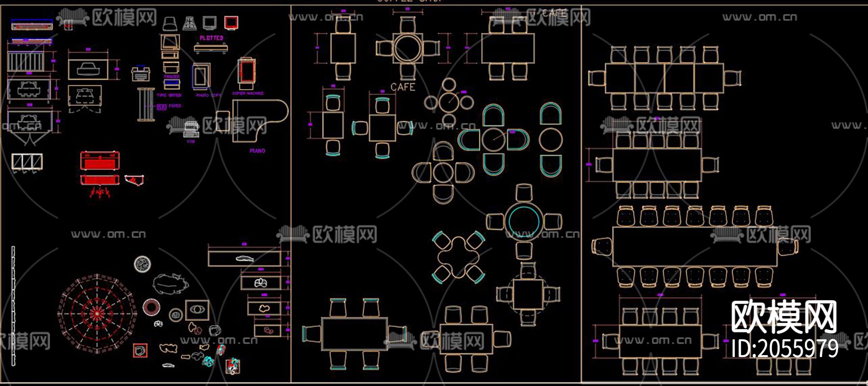Select the sixteen-seat conference table
The image size is (868, 386).
695,247
